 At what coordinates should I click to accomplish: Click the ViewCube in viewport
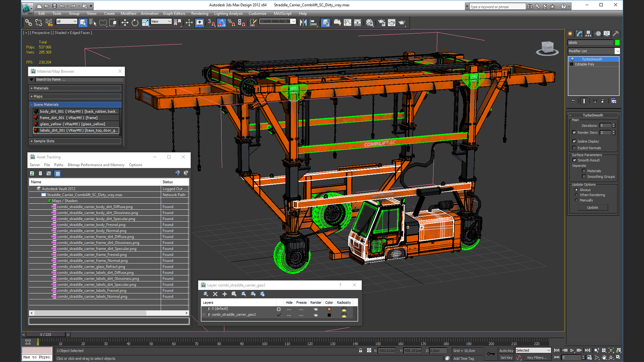547,48
